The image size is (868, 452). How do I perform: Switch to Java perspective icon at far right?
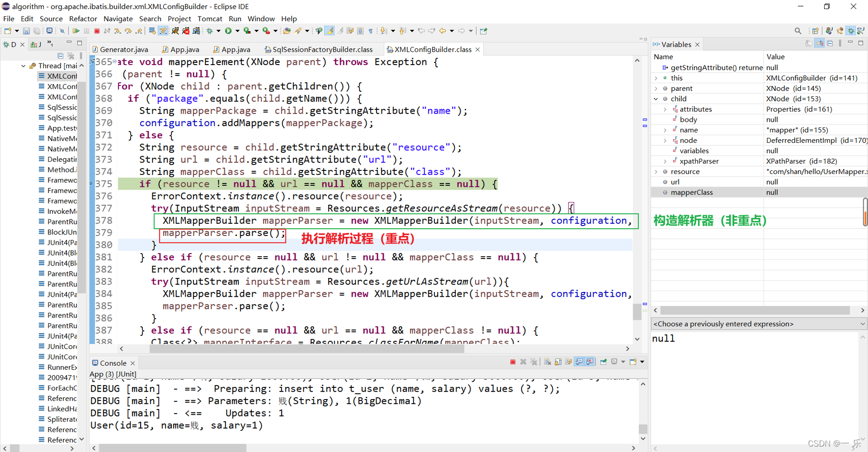pyautogui.click(x=861, y=31)
